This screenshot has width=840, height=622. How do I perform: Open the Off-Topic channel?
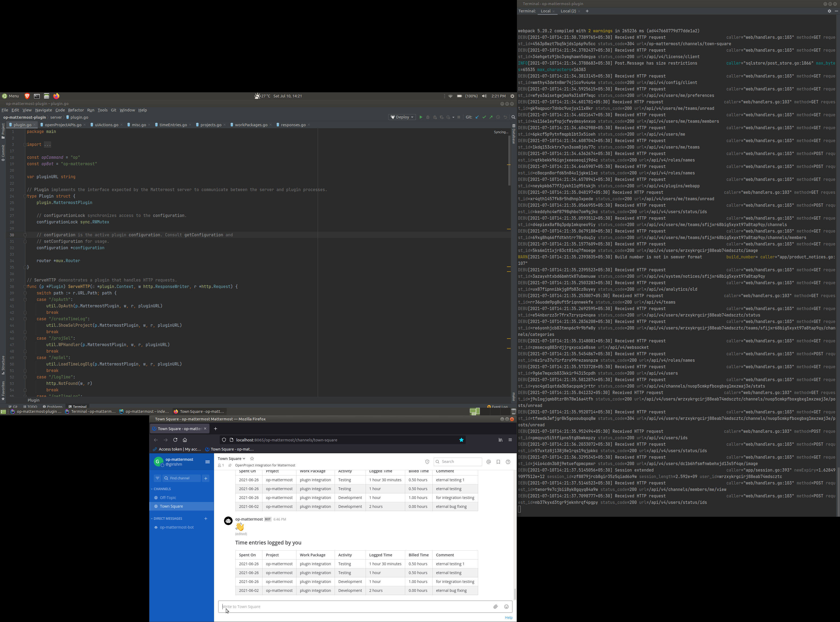(x=168, y=497)
